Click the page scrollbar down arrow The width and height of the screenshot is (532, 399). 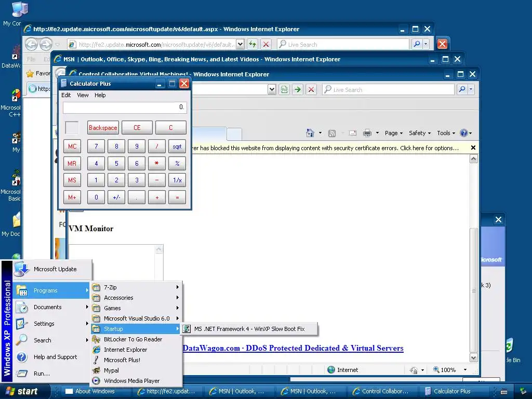[x=474, y=357]
